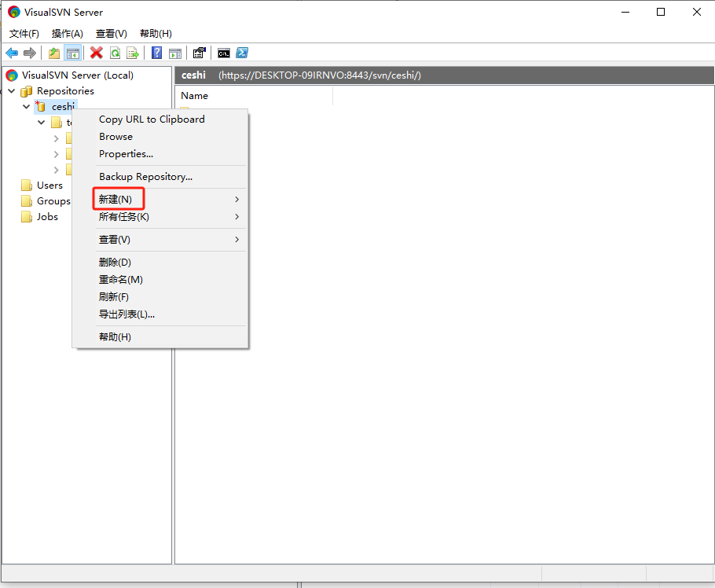
Task: Click the Properties toolbar icon
Action: pyautogui.click(x=200, y=53)
